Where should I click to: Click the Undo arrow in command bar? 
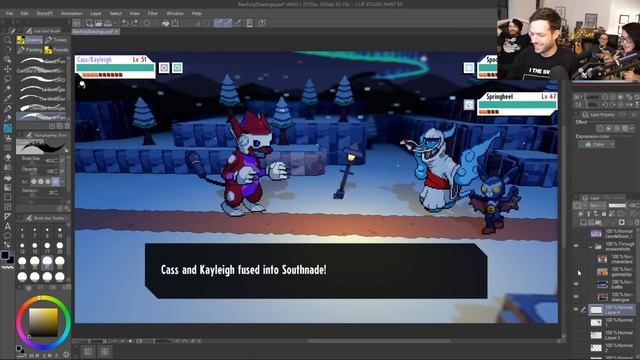point(125,23)
